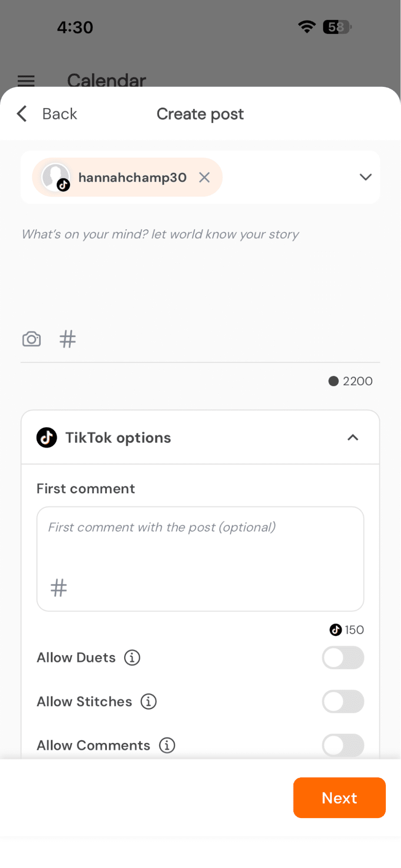Remove hannahchamp30 from selected accounts
401x868 pixels.
[x=204, y=177]
